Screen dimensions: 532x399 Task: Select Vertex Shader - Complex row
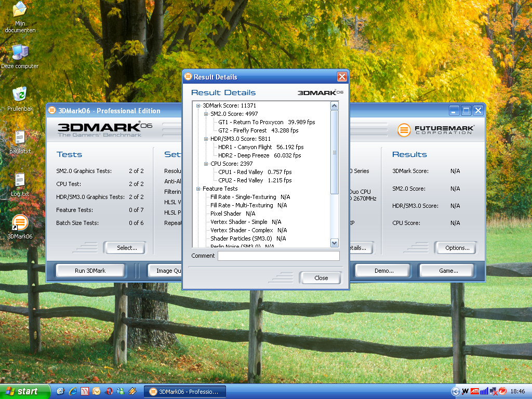(x=249, y=230)
